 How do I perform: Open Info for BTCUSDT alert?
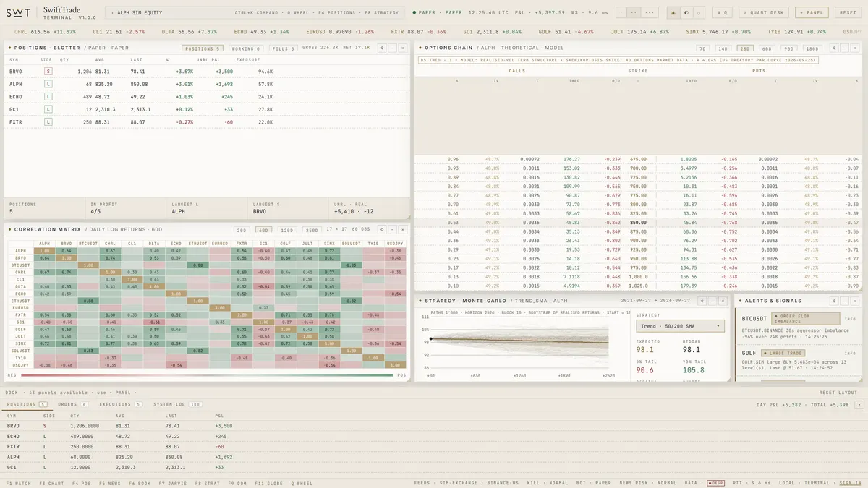(x=850, y=318)
